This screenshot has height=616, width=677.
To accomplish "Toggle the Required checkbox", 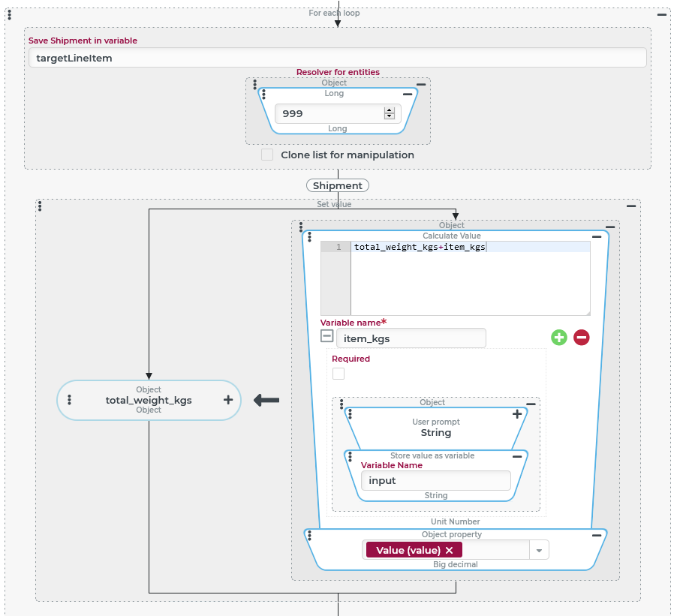I will (x=338, y=374).
